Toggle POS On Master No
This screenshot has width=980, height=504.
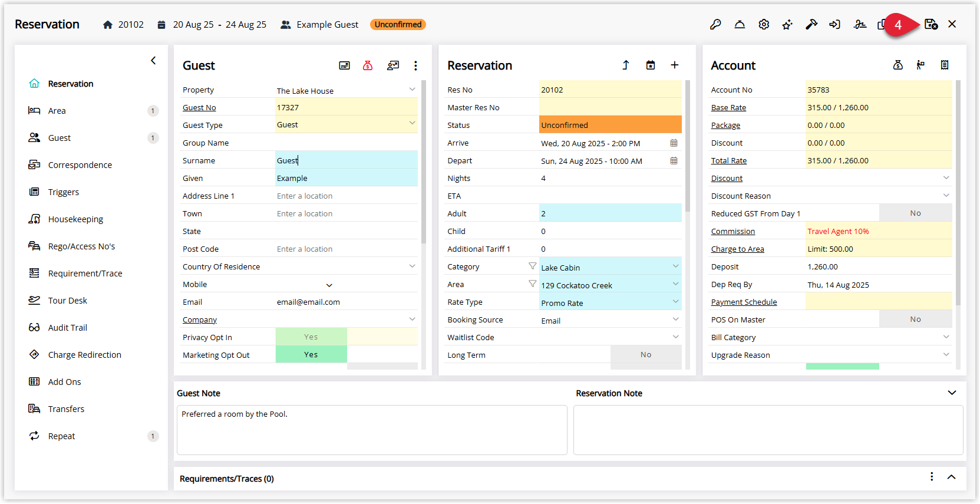click(915, 319)
